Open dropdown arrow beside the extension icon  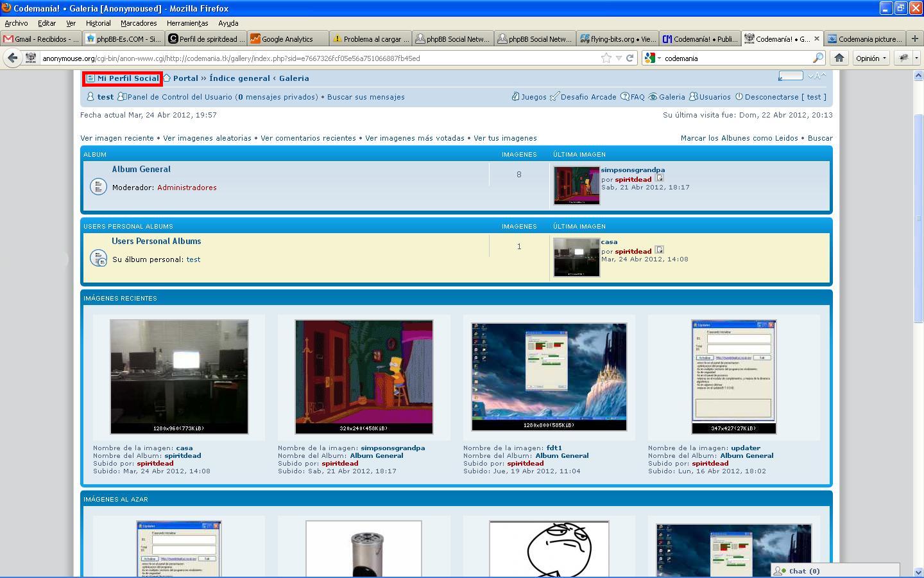click(x=916, y=58)
